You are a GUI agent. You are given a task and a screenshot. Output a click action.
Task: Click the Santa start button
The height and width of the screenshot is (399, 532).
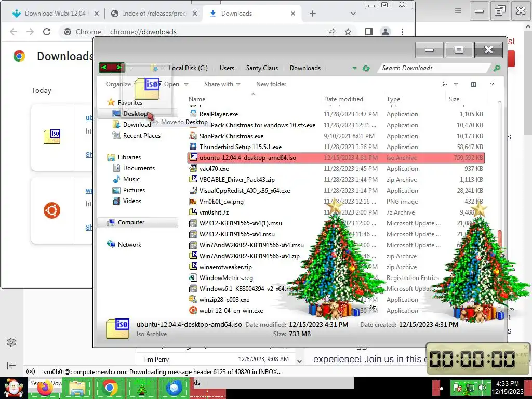pyautogui.click(x=14, y=388)
